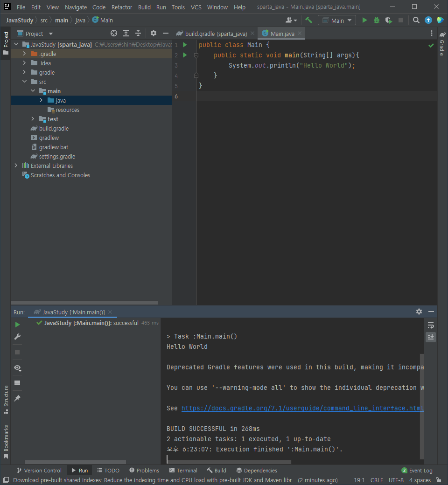The image size is (448, 485).
Task: Expand External Libraries node
Action: [x=16, y=166]
